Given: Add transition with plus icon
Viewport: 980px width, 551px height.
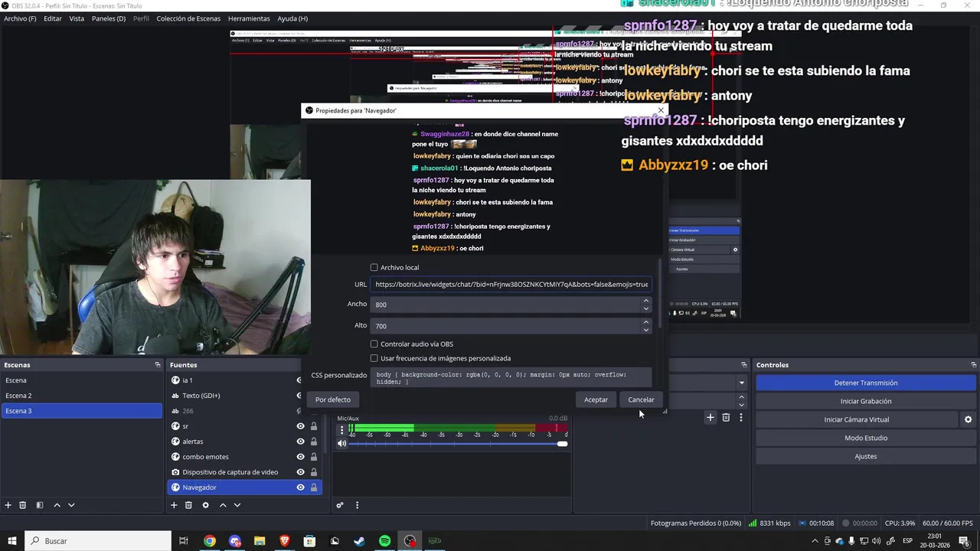Looking at the screenshot, I should point(710,417).
